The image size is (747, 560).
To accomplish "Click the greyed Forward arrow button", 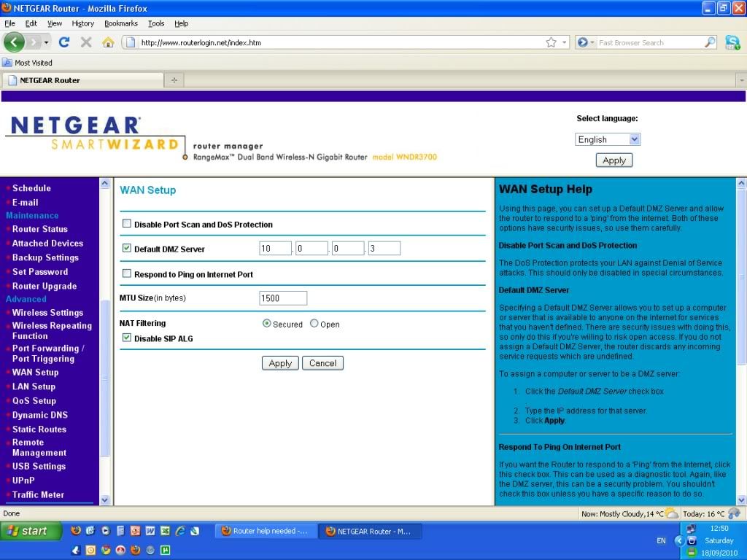I will tap(34, 42).
